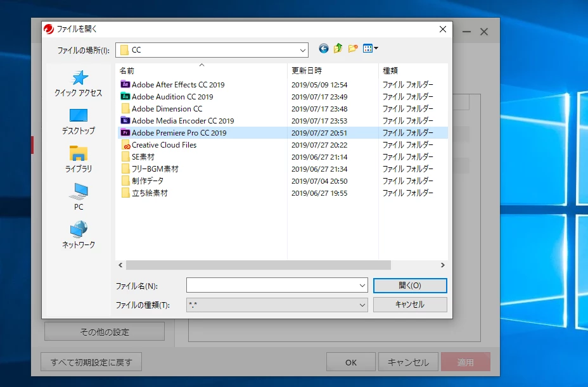
Task: Minimize the background settings window
Action: 466,32
